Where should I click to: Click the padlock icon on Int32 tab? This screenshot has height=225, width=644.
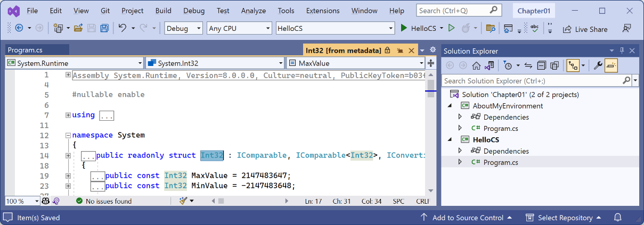pyautogui.click(x=387, y=51)
